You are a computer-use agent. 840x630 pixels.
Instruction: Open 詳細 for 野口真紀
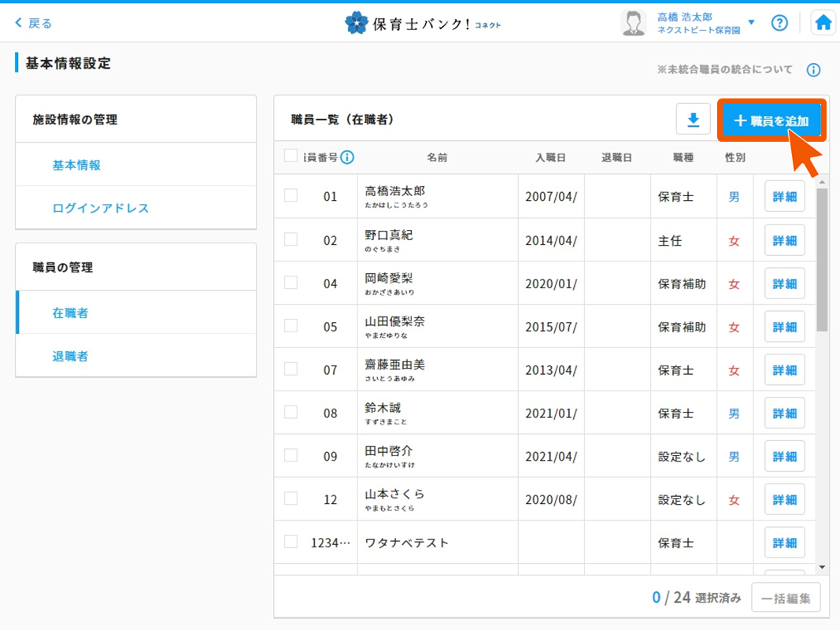(x=784, y=240)
